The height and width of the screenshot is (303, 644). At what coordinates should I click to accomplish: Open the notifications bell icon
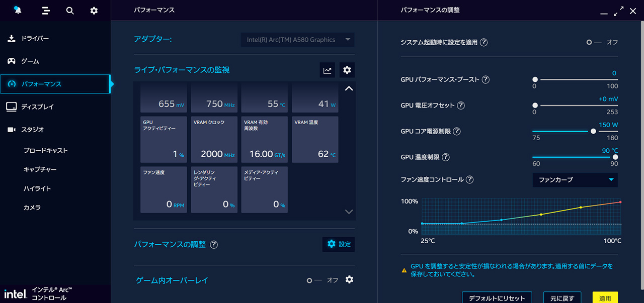coord(18,10)
